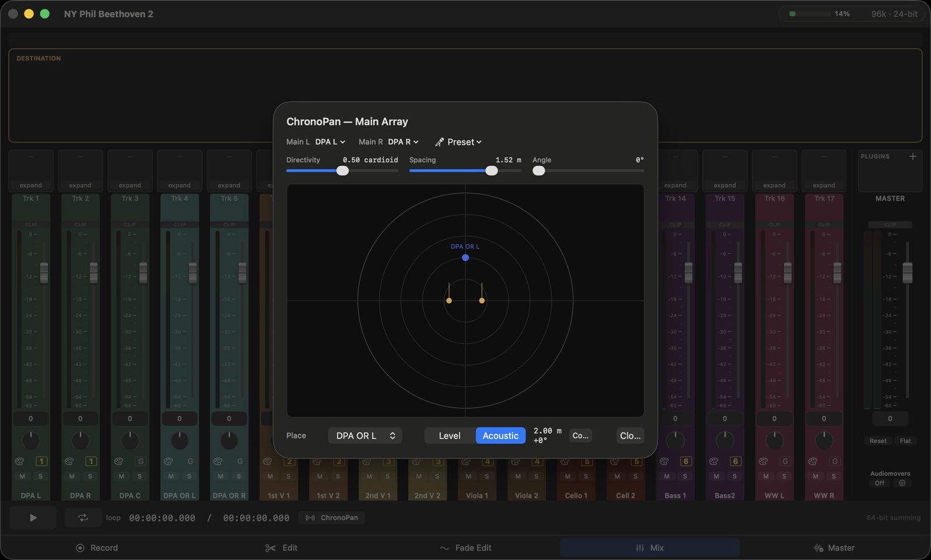Open the Place DPA OR L selector

point(365,436)
